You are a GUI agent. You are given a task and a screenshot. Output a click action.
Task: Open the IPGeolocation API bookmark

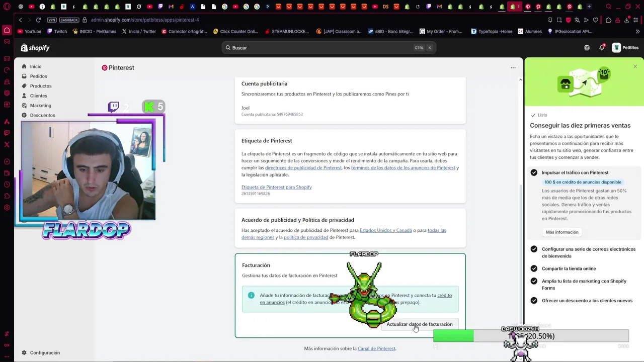pos(570,31)
